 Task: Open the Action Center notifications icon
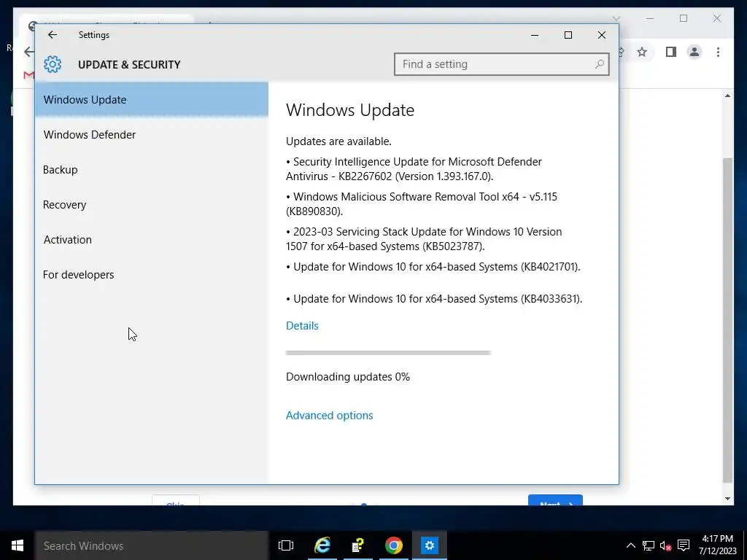point(684,545)
